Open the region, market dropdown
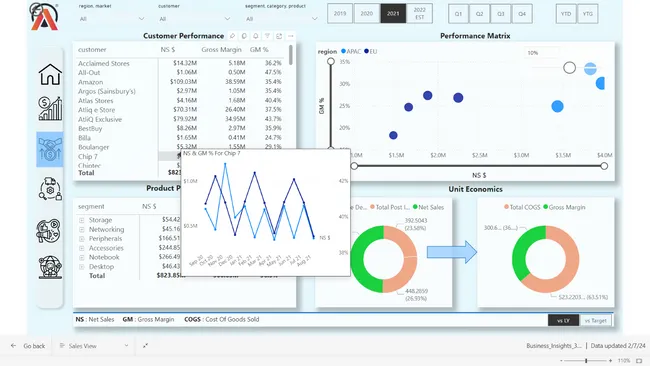 (x=112, y=19)
